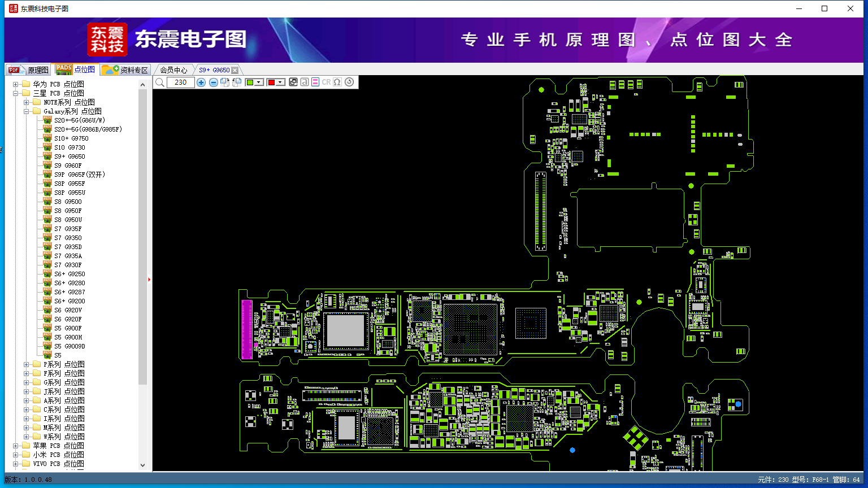Expand the NOTE系列 点位图 folder

(x=27, y=102)
